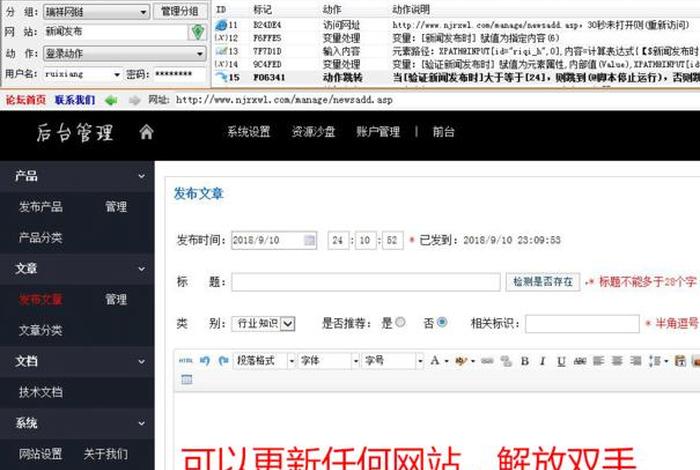The image size is (700, 470).
Task: Click the 相关标识 input field
Action: tap(582, 324)
